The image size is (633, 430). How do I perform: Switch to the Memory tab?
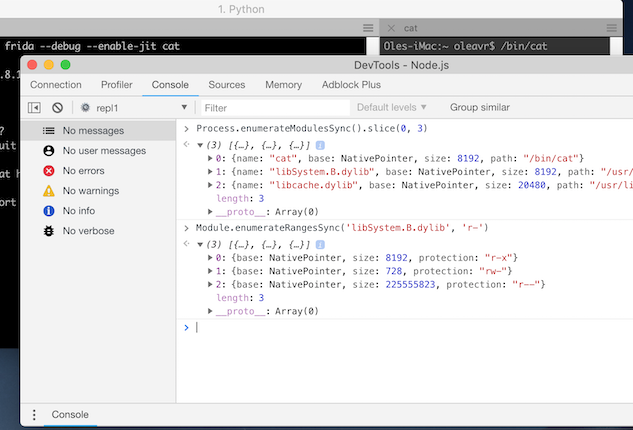283,85
